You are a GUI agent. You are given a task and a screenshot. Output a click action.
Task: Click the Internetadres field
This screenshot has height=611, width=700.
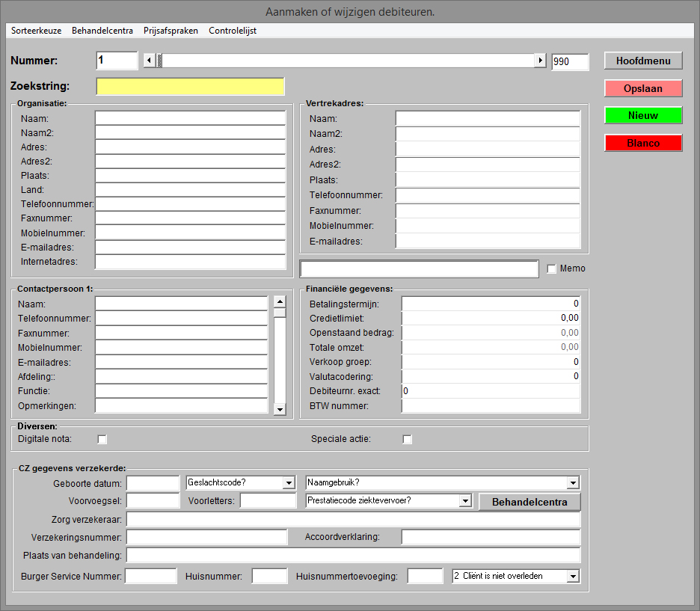click(190, 262)
